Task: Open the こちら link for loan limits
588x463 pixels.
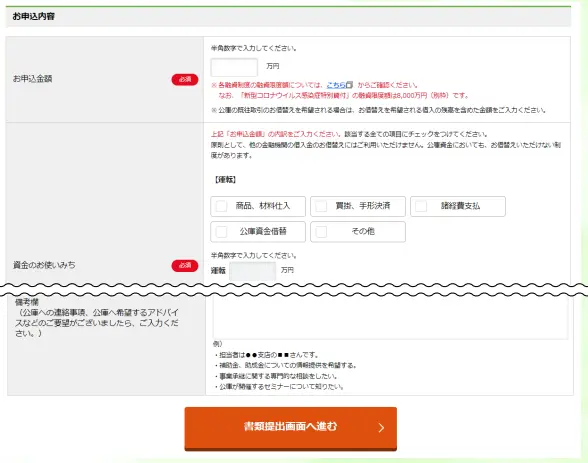Action: [336, 85]
